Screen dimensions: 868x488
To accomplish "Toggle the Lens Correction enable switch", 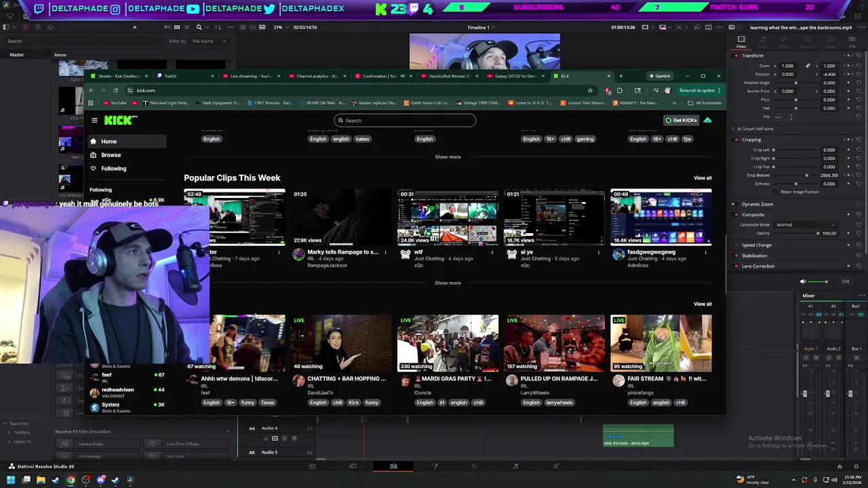I will [x=736, y=266].
